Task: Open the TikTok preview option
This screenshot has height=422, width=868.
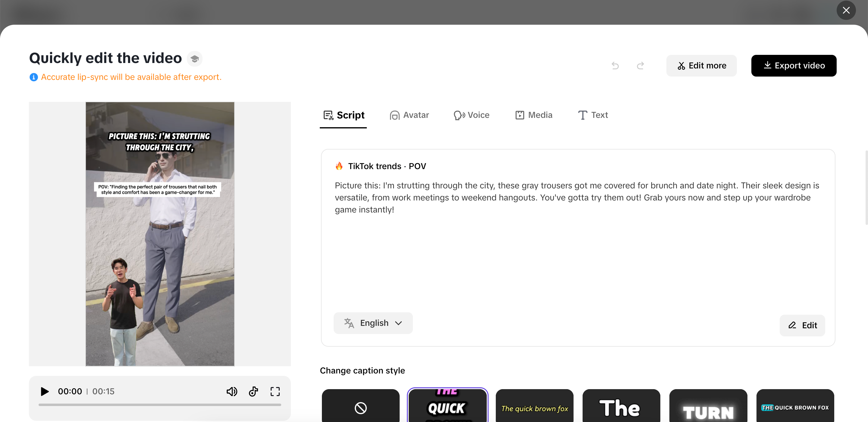Action: tap(253, 391)
